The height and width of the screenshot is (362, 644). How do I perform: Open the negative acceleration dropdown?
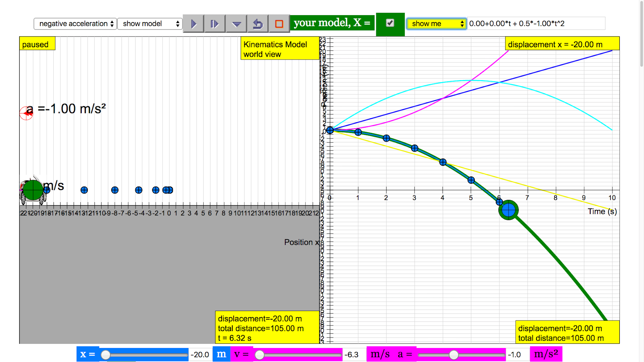click(75, 24)
